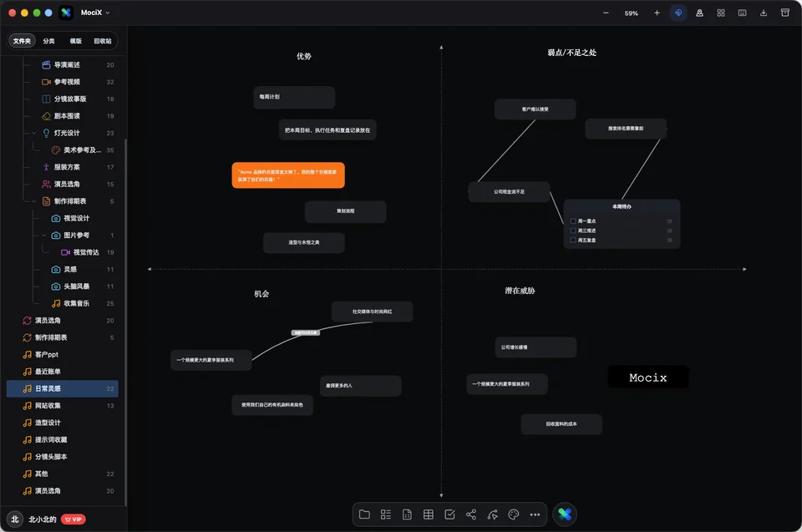The width and height of the screenshot is (802, 532).
Task: Open 网站收集 in sidebar
Action: (x=63, y=406)
